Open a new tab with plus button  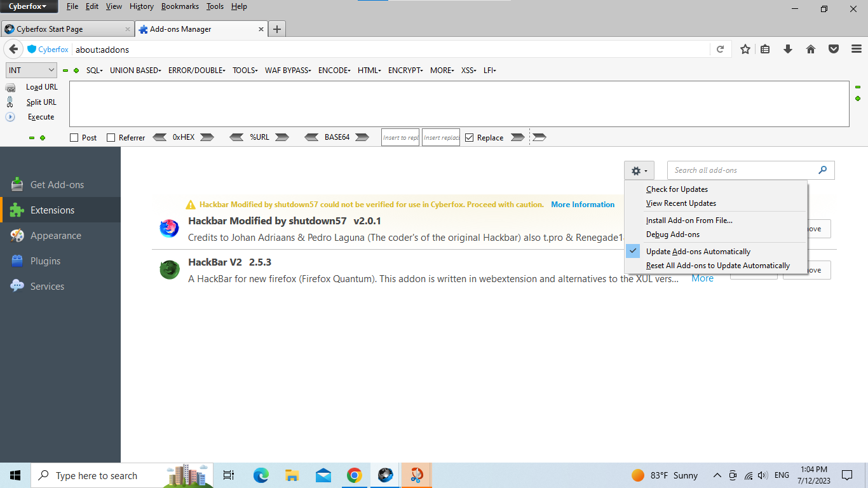277,29
